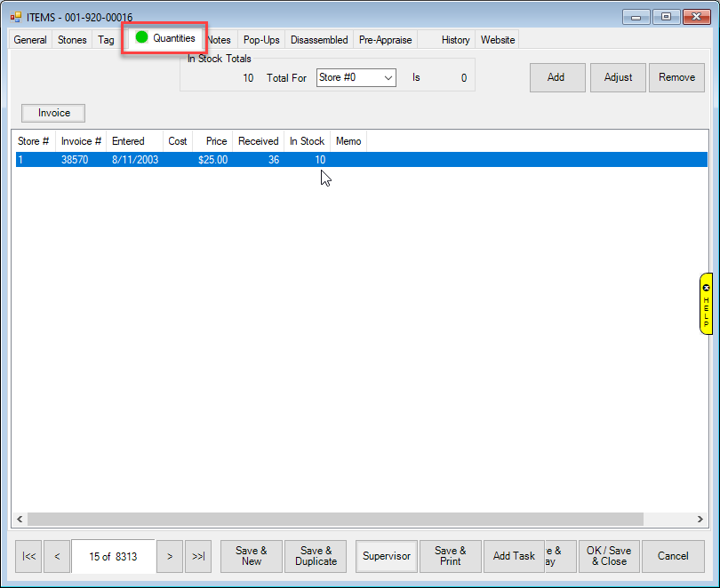
Task: Click the Add quantity button
Action: (x=556, y=77)
